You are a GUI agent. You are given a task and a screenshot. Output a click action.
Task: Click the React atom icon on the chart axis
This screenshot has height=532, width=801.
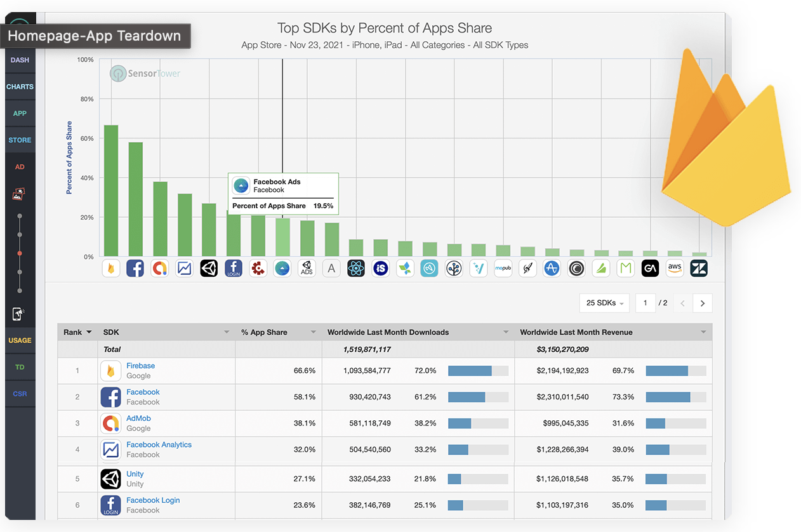(x=356, y=269)
